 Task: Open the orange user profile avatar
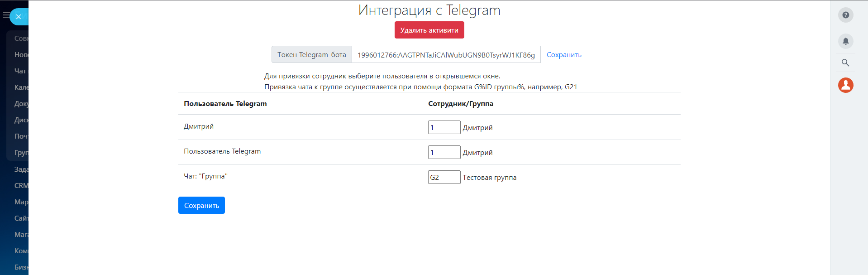pos(845,85)
